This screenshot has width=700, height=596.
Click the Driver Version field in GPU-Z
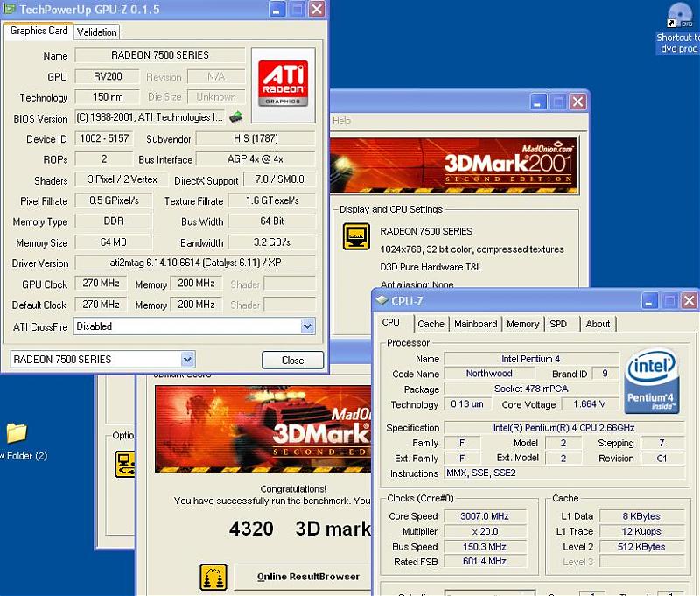point(195,263)
